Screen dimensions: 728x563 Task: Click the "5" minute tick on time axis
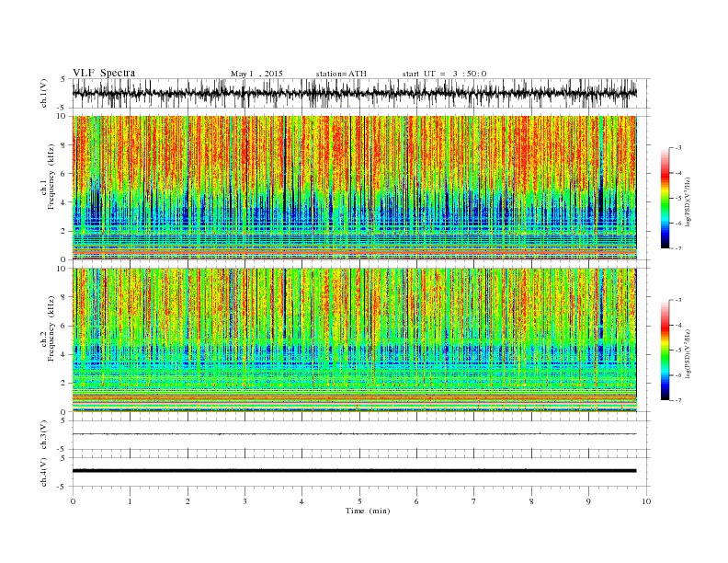(359, 501)
